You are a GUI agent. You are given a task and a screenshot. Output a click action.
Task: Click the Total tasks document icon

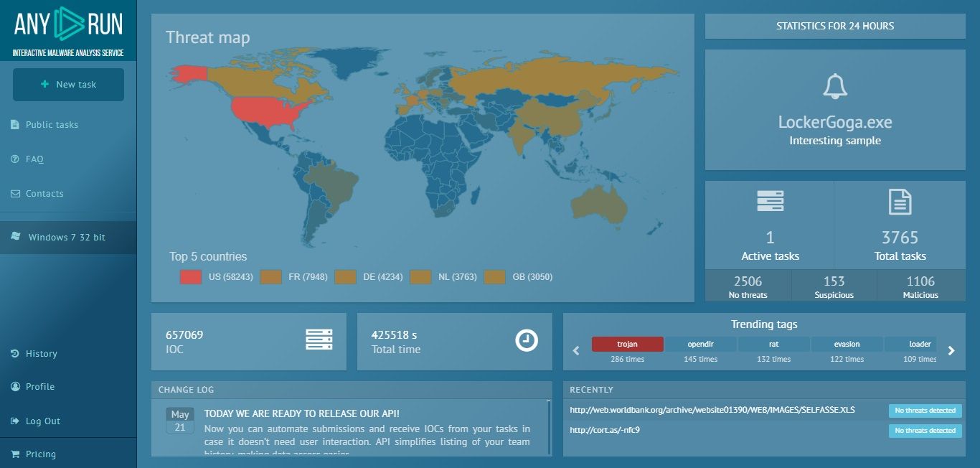coord(900,202)
